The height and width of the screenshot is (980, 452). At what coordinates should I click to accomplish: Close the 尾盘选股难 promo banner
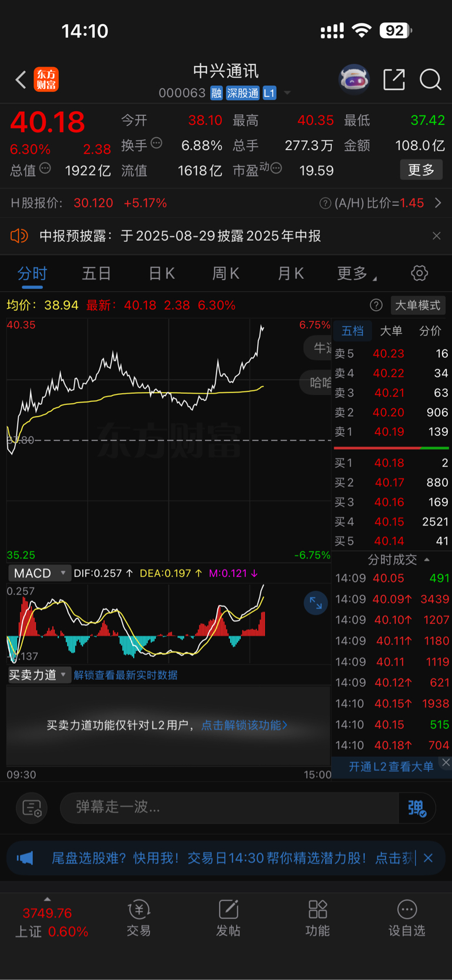pos(428,858)
